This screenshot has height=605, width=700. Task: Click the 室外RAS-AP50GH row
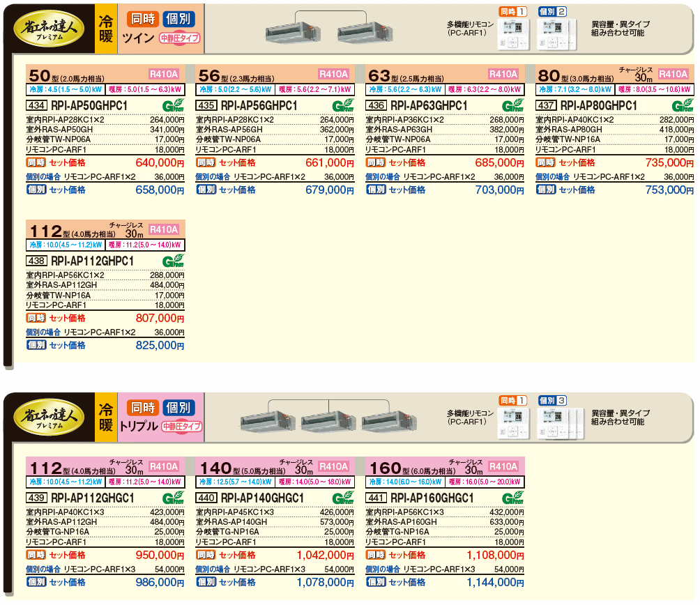(105, 130)
